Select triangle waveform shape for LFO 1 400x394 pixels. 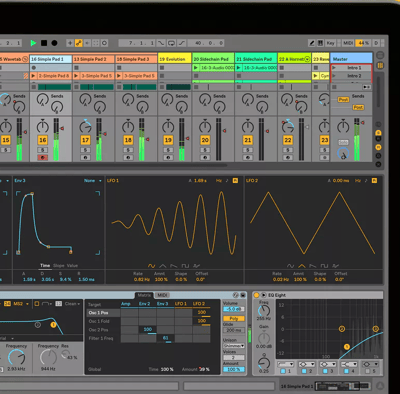tap(163, 266)
